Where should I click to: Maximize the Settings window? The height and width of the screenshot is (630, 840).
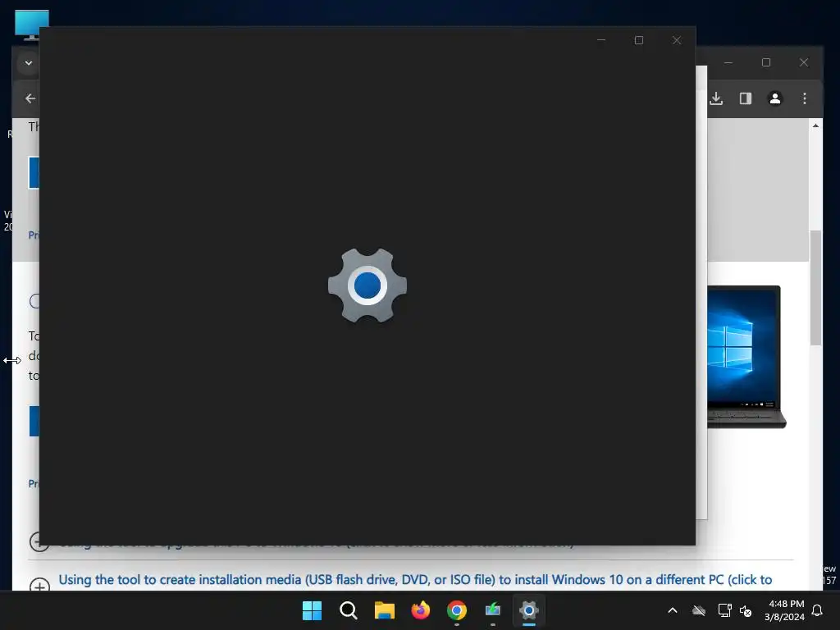(x=638, y=40)
